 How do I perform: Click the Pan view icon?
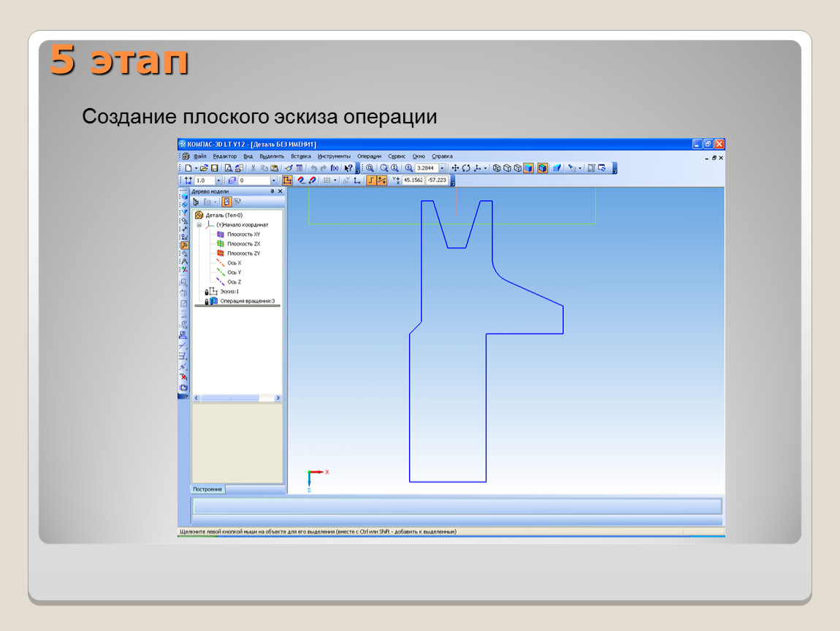(456, 168)
